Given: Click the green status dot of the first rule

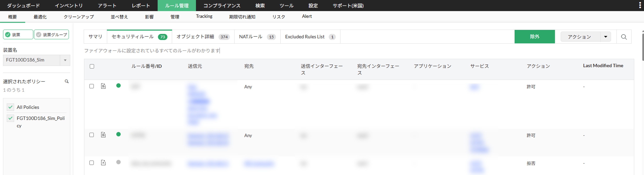Looking at the screenshot, I should pyautogui.click(x=119, y=86).
